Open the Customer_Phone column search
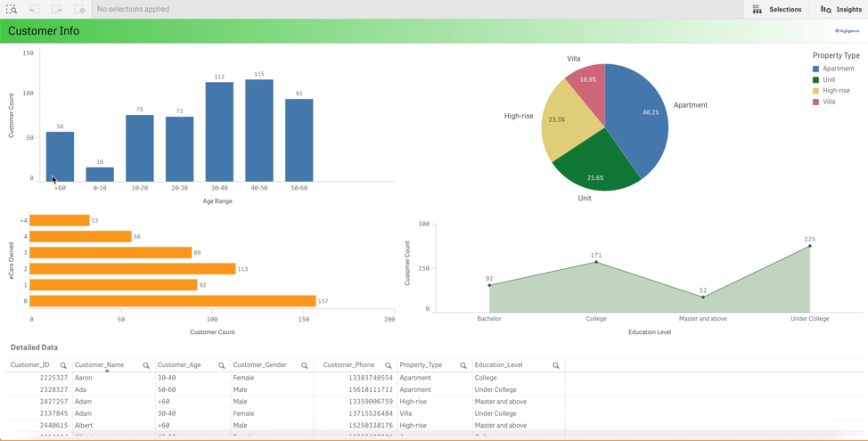This screenshot has width=868, height=441. [x=389, y=365]
